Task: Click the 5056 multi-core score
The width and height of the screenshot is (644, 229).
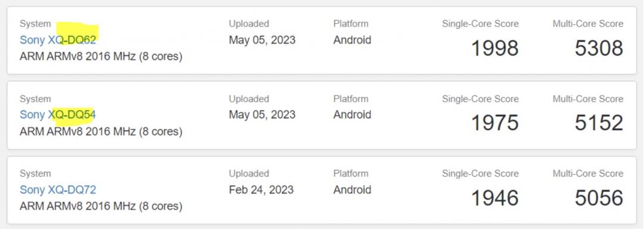Action: point(599,198)
